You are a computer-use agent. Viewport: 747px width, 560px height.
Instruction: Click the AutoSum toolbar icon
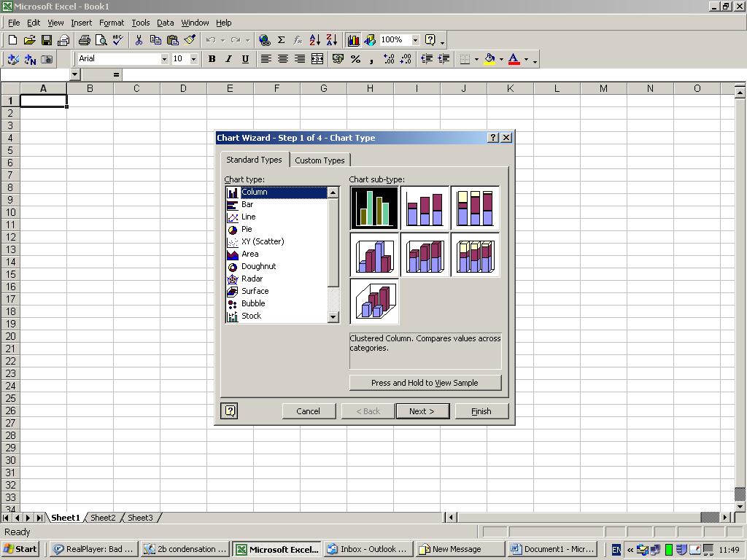pos(280,40)
